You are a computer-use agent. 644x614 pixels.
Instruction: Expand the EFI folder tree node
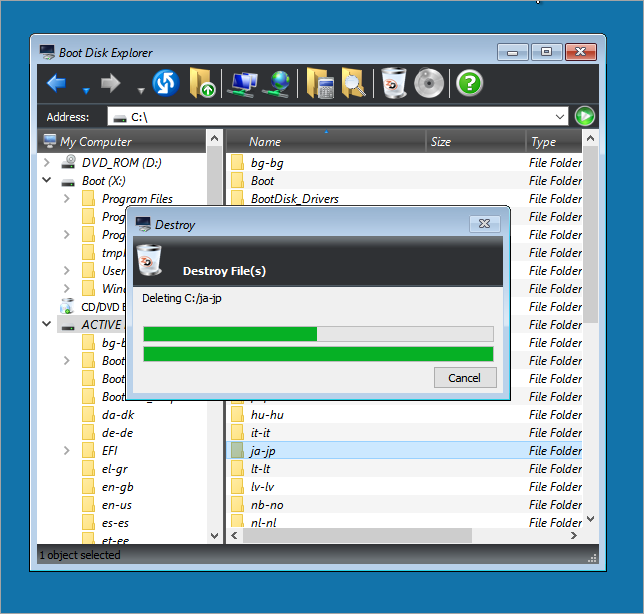pos(67,451)
